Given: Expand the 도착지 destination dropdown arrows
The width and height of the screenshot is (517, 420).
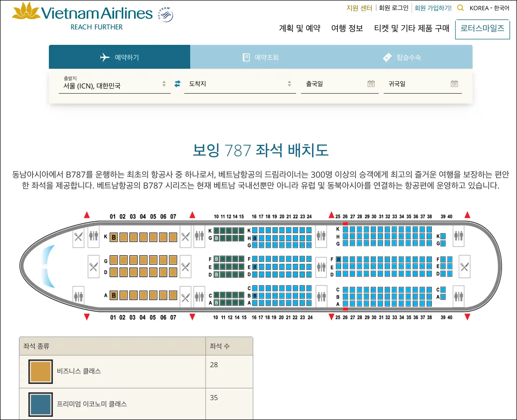Looking at the screenshot, I should tap(289, 84).
